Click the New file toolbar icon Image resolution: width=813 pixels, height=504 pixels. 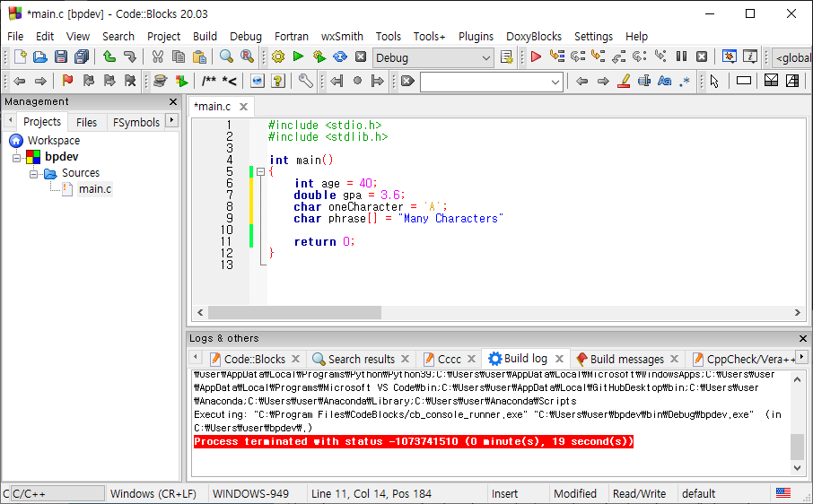click(21, 57)
